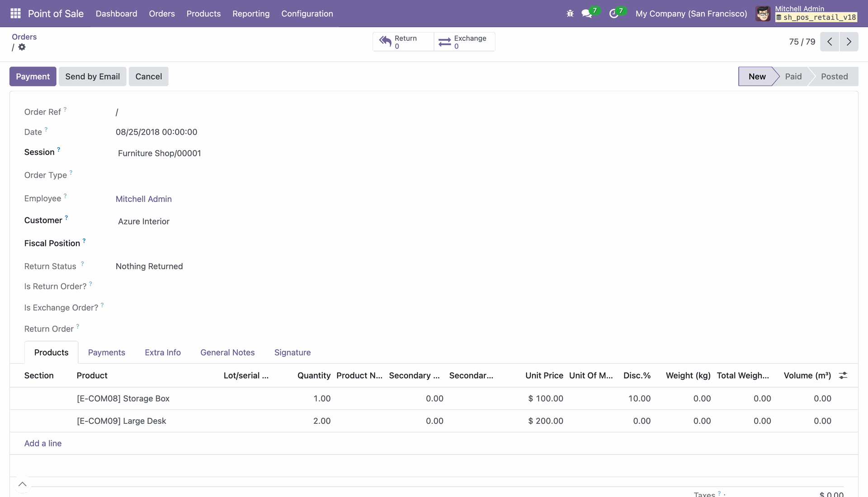Show help tooltip for Return Status
Image resolution: width=868 pixels, height=497 pixels.
pos(82,263)
